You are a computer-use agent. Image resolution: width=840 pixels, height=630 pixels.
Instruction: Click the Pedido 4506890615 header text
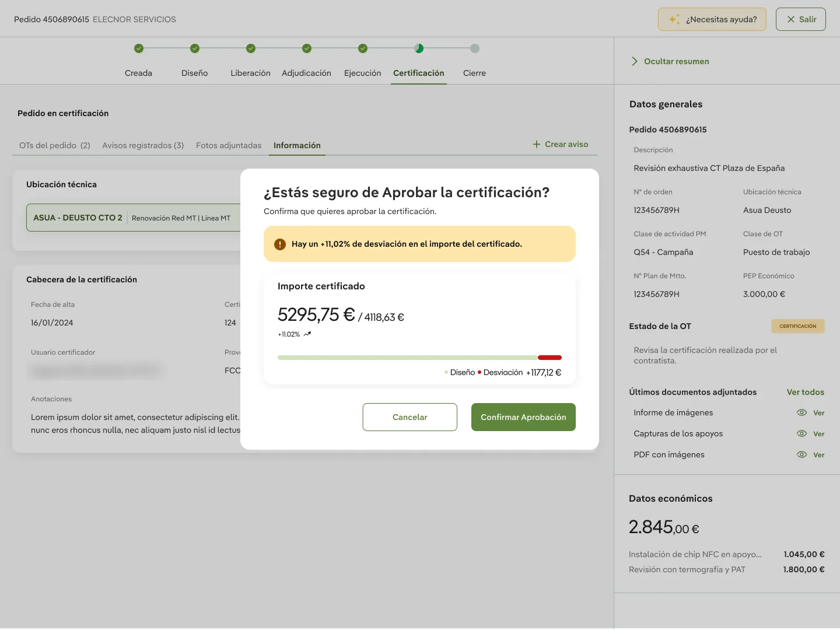coord(51,19)
